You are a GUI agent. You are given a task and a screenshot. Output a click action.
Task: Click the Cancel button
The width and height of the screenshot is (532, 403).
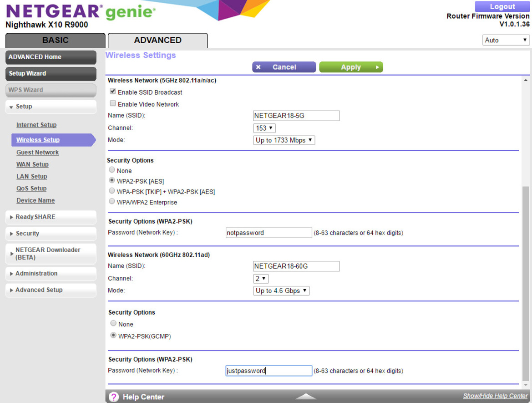pyautogui.click(x=284, y=67)
